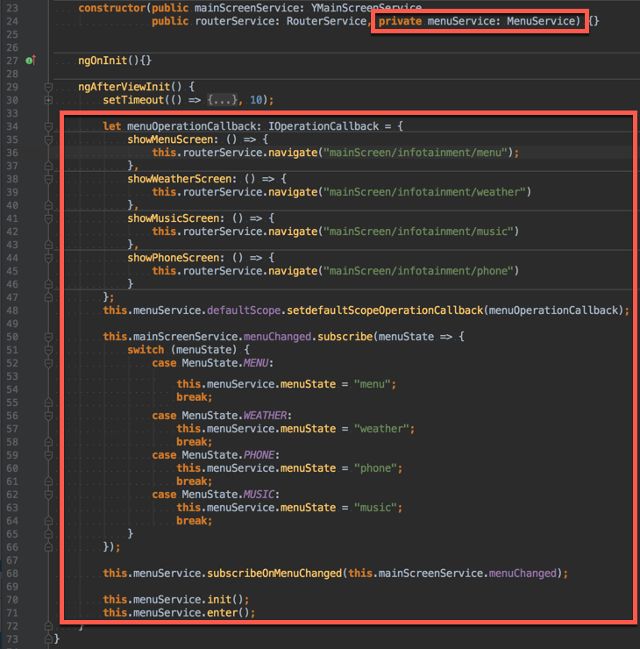Click line number 48 in the gutter

point(12,310)
